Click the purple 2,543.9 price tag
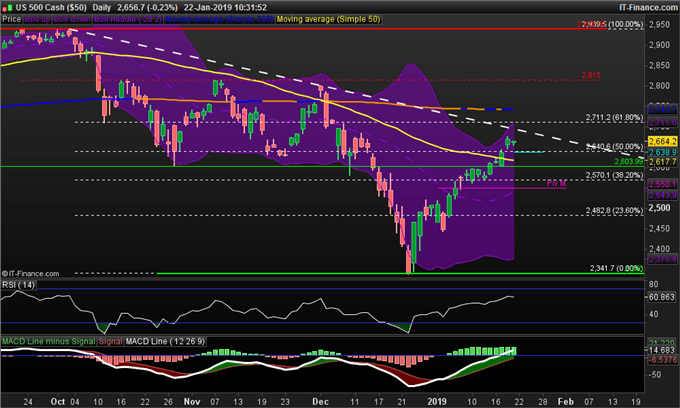 662,195
